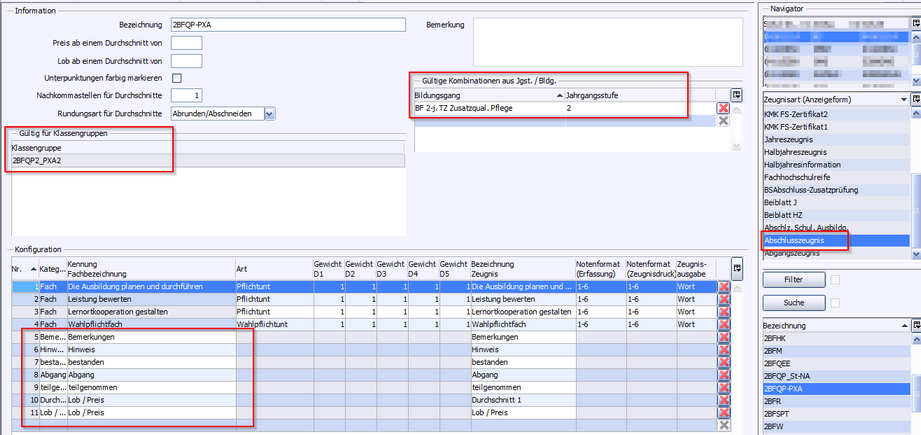Remove the Wahlpflichtfach row via red X
The height and width of the screenshot is (435, 921).
point(724,325)
